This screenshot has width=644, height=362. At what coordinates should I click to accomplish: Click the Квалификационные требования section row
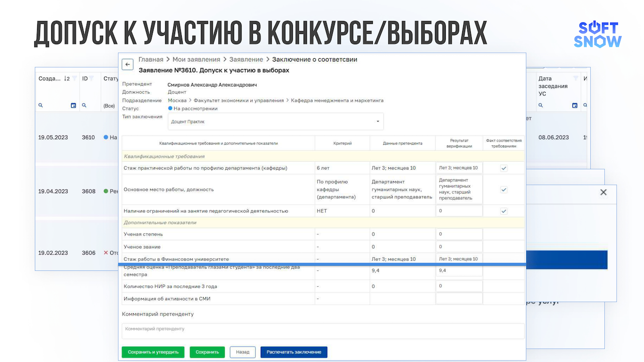click(x=323, y=157)
